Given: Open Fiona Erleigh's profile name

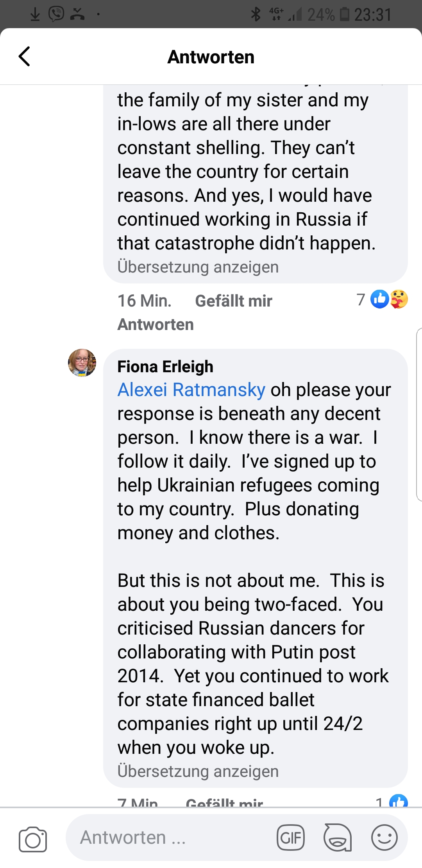Looking at the screenshot, I should coord(165,367).
